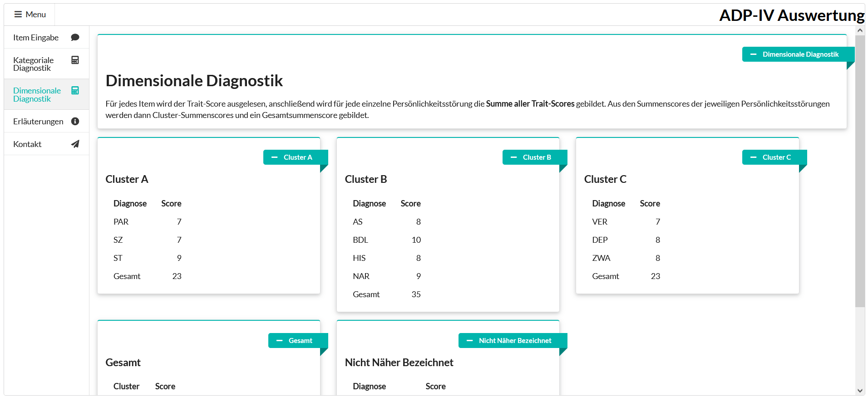Click the HIS diagnosis label
Viewport: 868px width, 397px height.
pos(359,258)
